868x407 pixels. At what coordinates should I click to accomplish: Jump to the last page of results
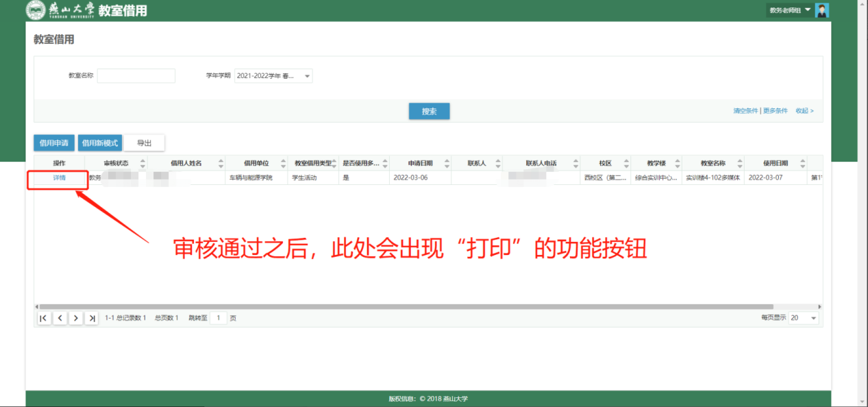coord(91,318)
